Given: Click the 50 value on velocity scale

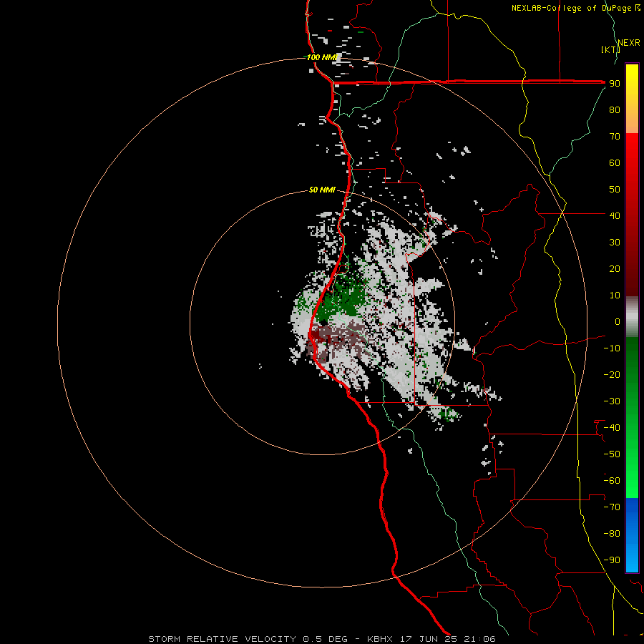Looking at the screenshot, I should (615, 190).
